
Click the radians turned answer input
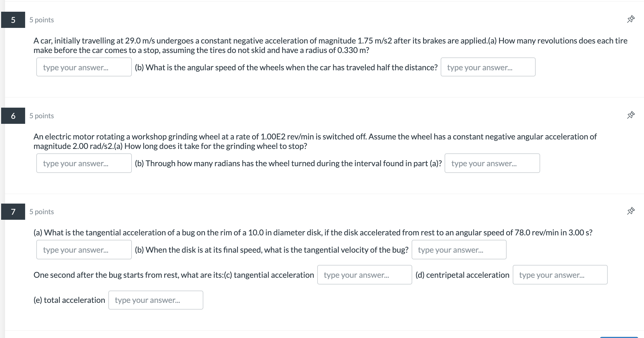tap(492, 163)
